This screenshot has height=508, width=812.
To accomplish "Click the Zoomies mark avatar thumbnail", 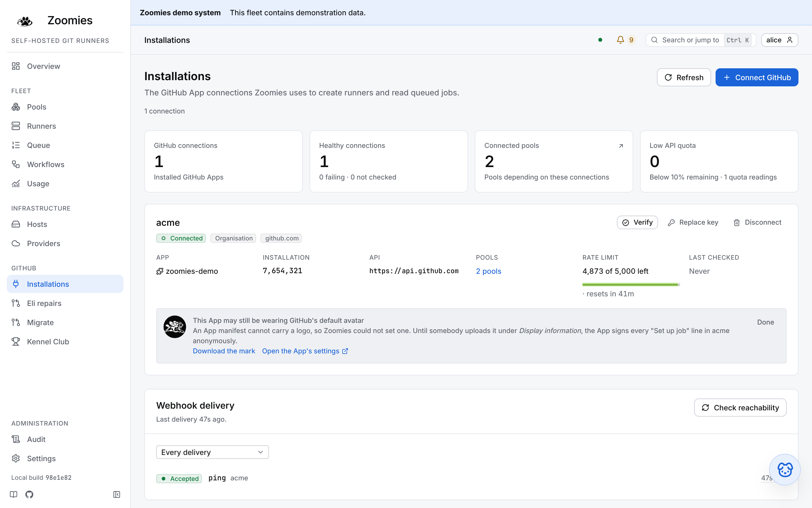I will click(175, 327).
